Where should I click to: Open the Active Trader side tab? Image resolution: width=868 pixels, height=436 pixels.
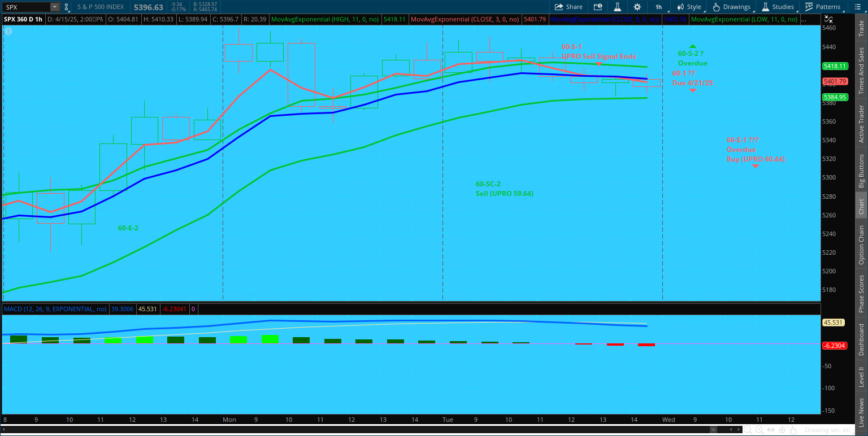[861, 124]
